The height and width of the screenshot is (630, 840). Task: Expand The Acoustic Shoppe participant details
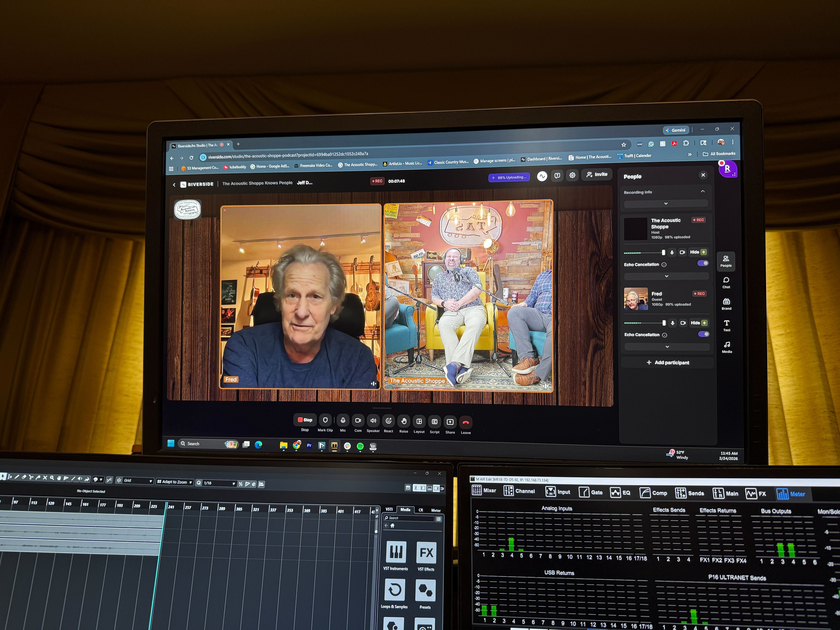point(667,276)
